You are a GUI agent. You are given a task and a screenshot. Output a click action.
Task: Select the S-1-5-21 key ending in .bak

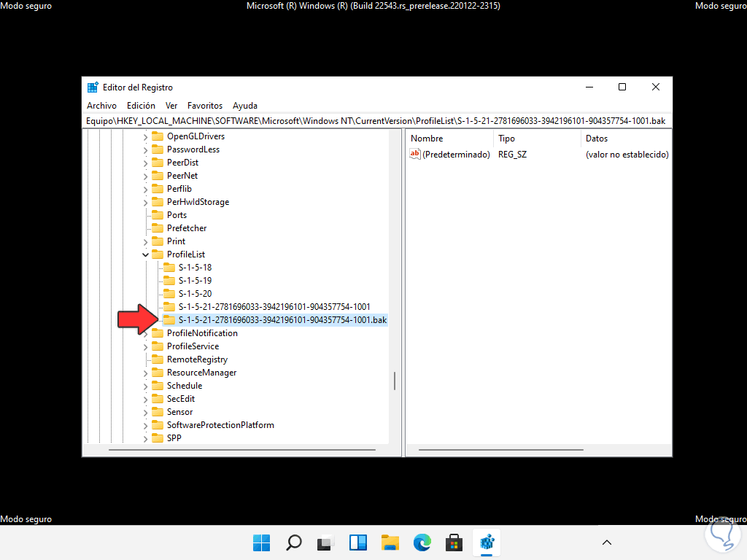pos(282,320)
